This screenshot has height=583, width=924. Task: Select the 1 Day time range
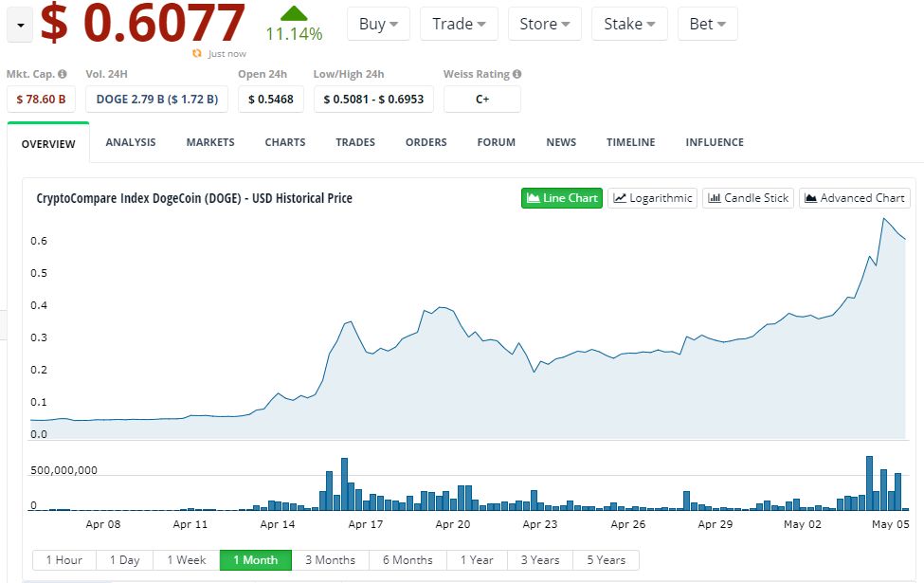(x=124, y=560)
